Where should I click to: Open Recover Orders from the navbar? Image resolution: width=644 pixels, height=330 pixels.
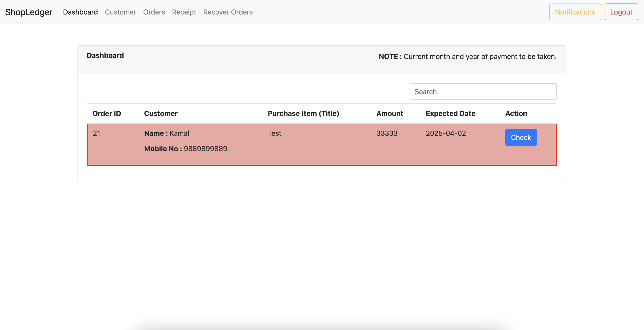coord(228,12)
